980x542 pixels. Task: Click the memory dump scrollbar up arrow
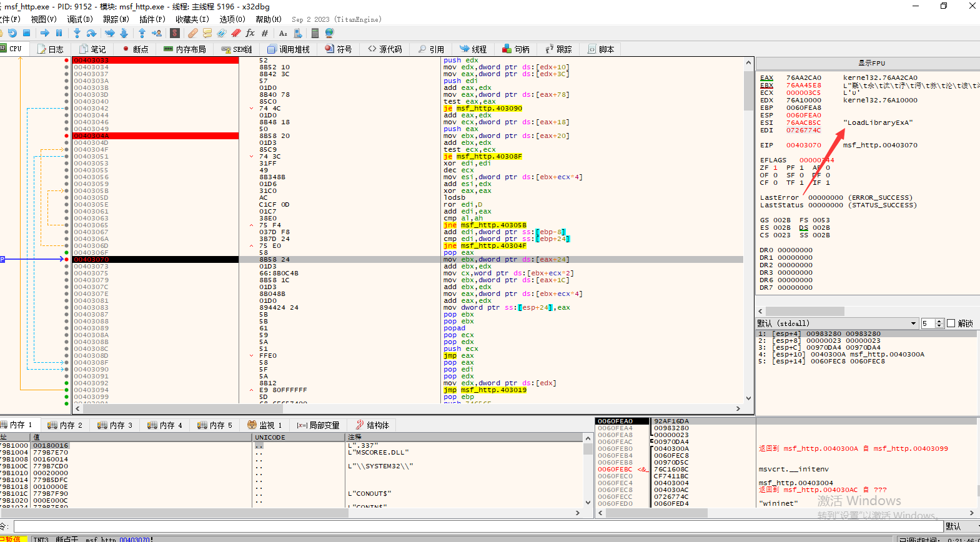(588, 438)
